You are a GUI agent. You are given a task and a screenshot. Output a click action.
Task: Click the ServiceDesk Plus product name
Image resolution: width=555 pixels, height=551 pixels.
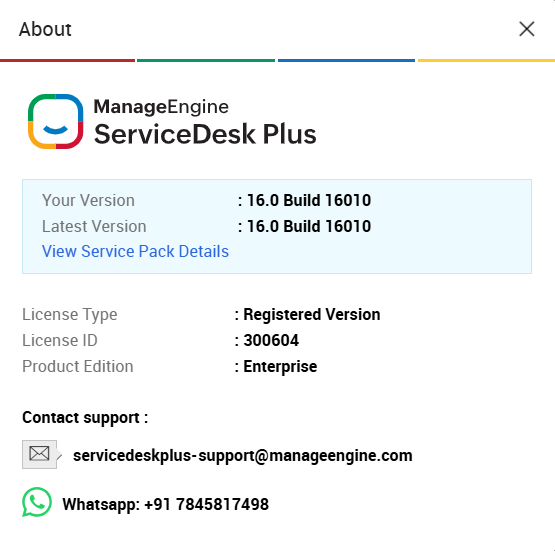tap(205, 134)
